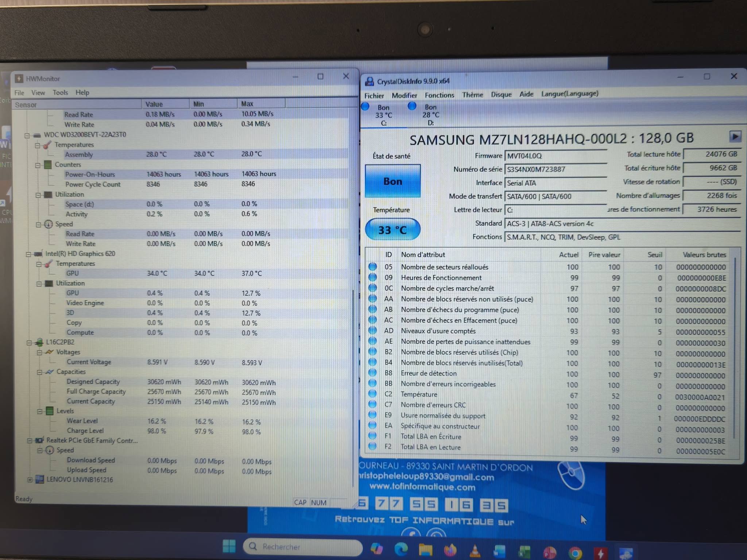Click the thermometer icon under Intel HD Graphics
This screenshot has height=560, width=747.
48,264
